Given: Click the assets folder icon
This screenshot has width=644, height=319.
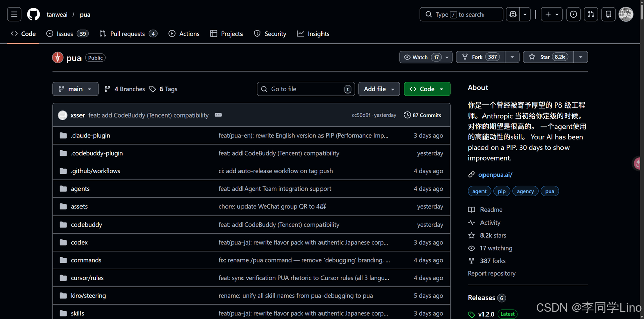Looking at the screenshot, I should coord(63,206).
